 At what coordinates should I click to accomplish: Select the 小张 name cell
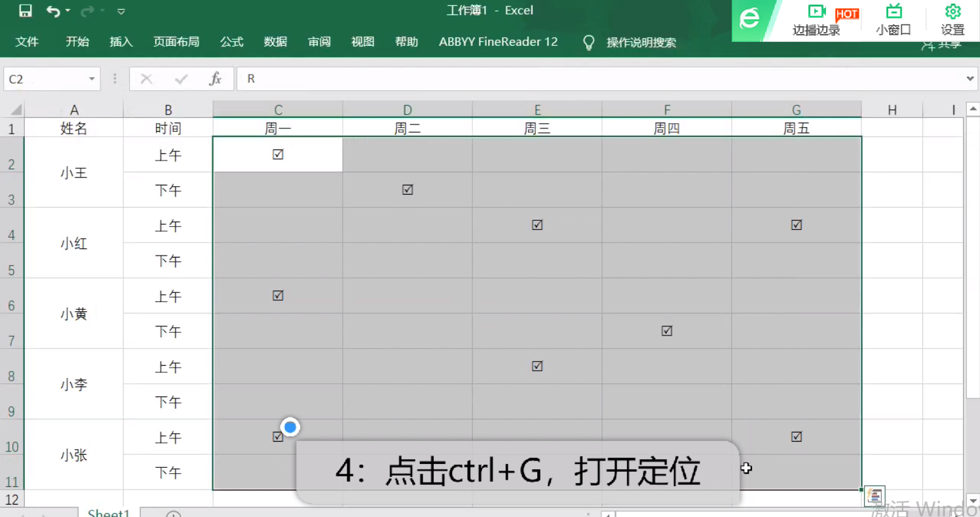pyautogui.click(x=73, y=455)
